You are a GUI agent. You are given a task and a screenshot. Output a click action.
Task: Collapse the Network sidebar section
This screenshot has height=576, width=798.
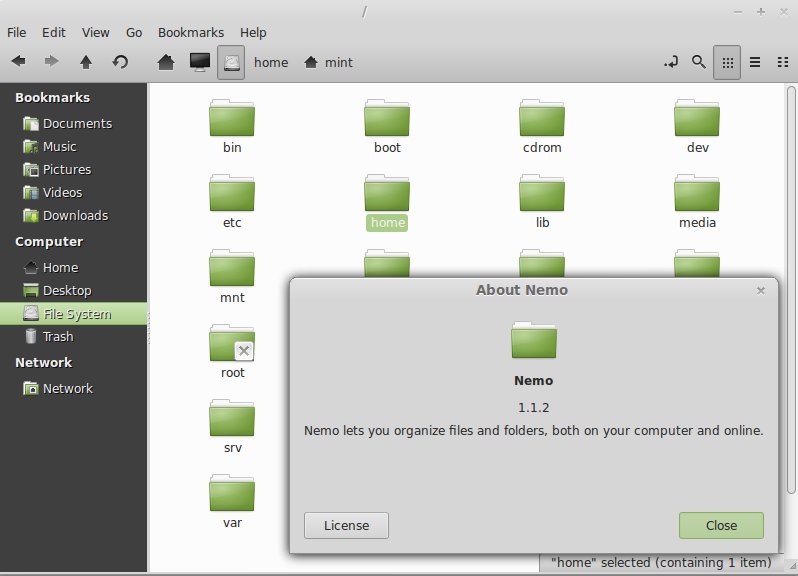tap(43, 362)
